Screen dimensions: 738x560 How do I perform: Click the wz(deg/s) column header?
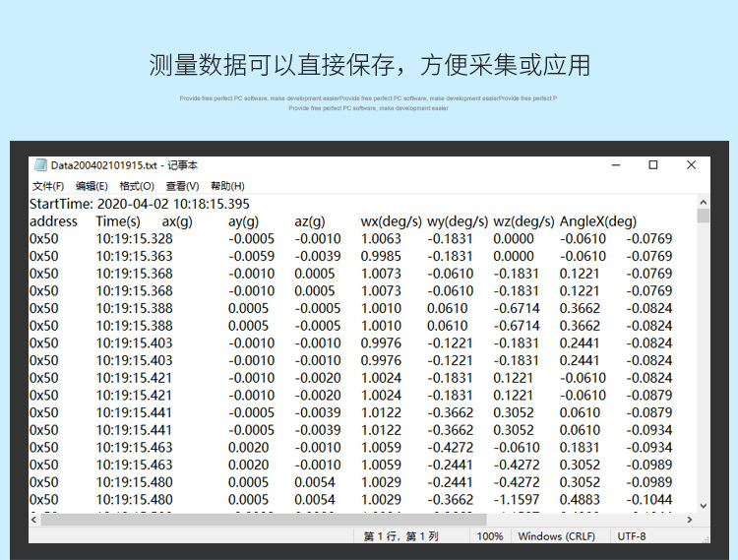[523, 221]
